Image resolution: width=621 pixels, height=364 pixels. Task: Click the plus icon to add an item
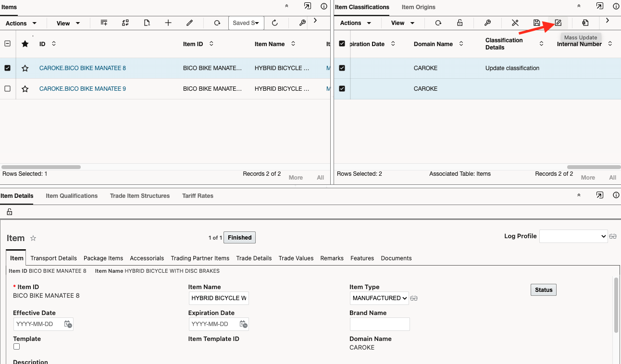click(167, 23)
